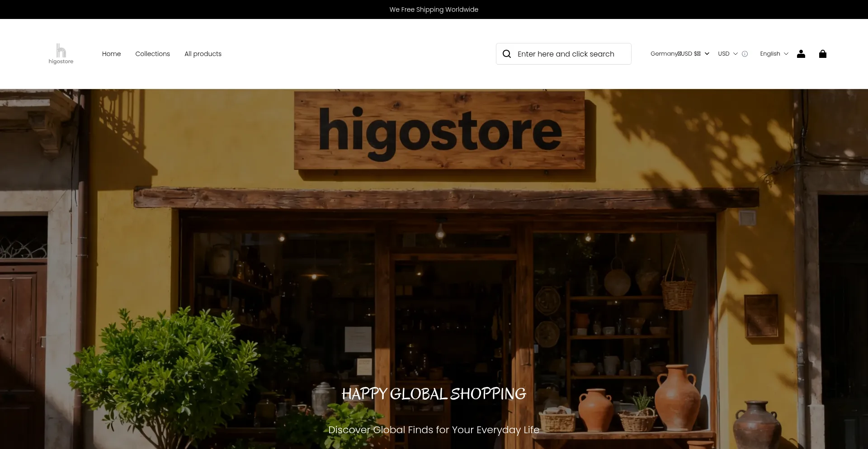This screenshot has width=868, height=449.
Task: Open the shopping bag cart icon
Action: (822, 54)
